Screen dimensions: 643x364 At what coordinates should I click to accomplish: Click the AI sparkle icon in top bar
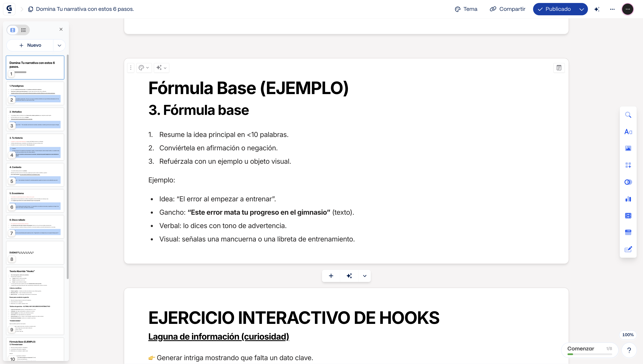[x=597, y=9]
